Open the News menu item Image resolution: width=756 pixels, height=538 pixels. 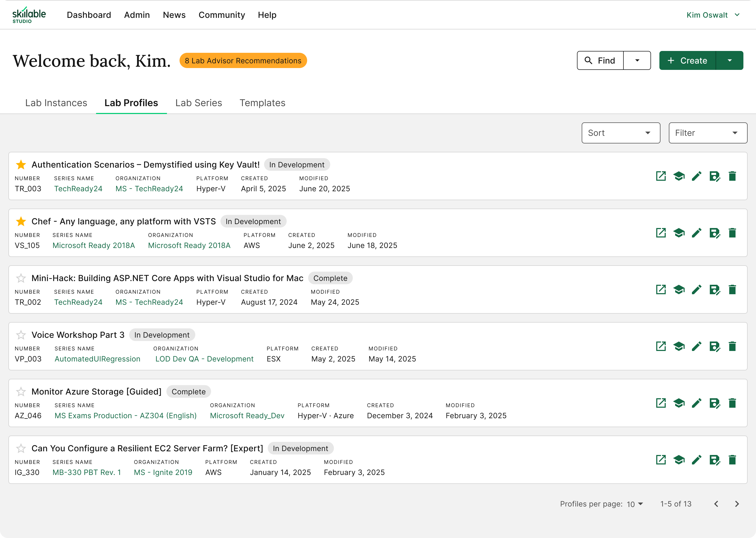coord(174,15)
